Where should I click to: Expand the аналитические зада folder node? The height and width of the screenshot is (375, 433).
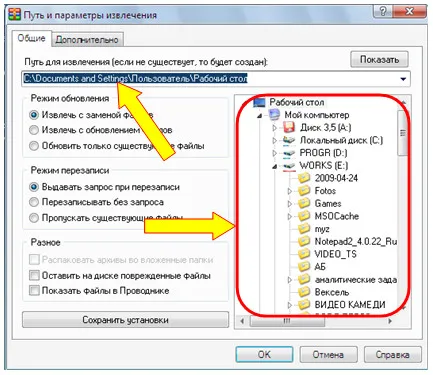coord(290,280)
